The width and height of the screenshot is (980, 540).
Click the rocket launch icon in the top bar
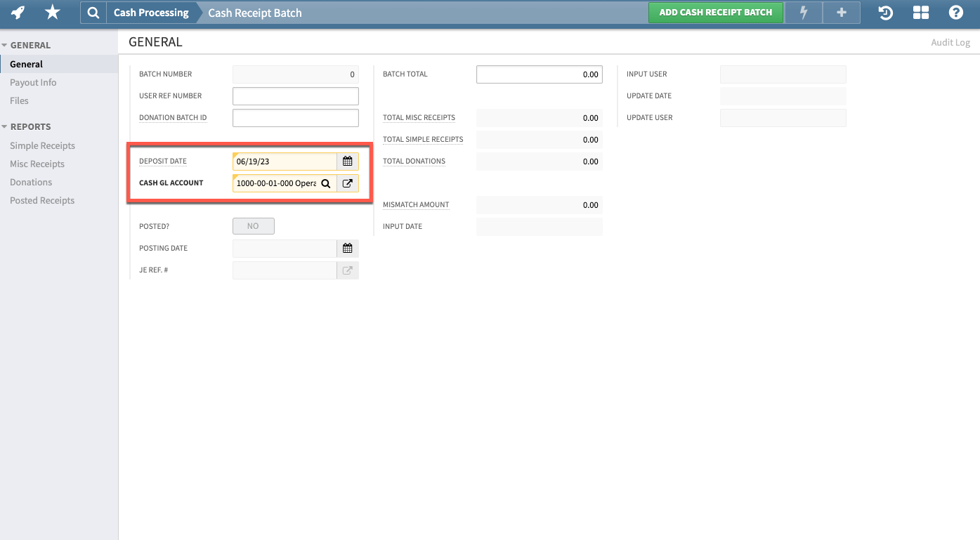(16, 12)
